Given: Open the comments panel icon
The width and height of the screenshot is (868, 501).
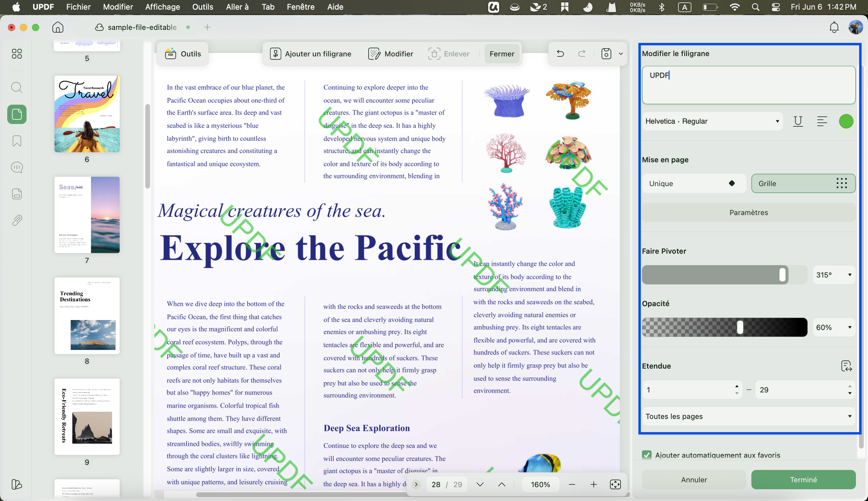Looking at the screenshot, I should coord(17,167).
